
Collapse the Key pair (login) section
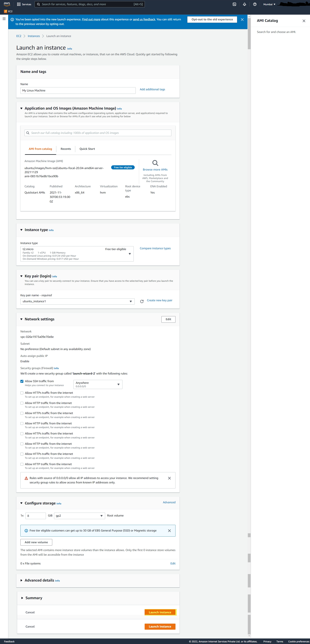22,276
